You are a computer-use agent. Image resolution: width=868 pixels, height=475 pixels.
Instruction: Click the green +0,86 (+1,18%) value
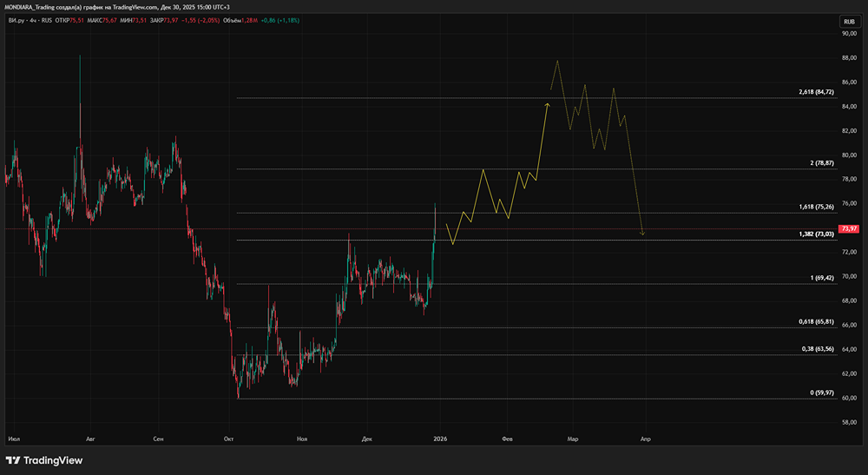(280, 21)
